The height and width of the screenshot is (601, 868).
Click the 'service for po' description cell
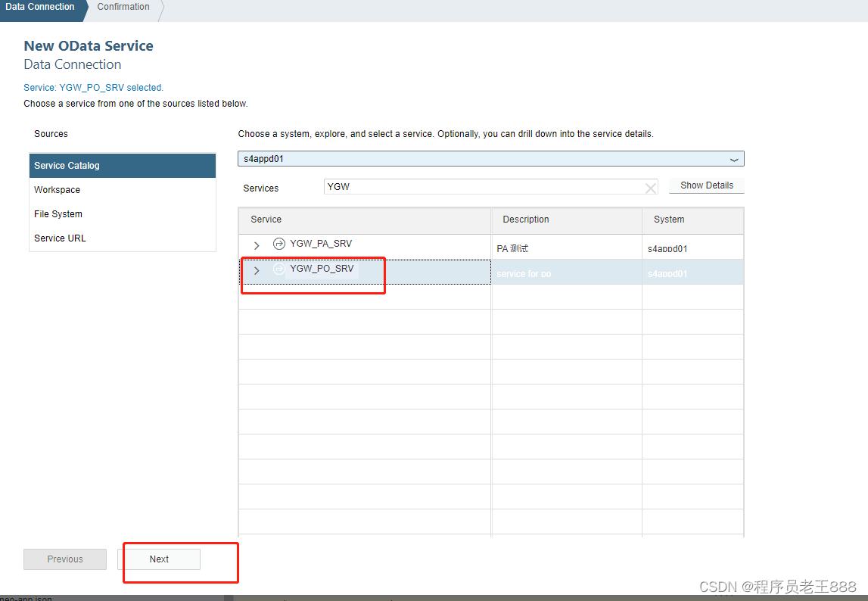point(567,273)
